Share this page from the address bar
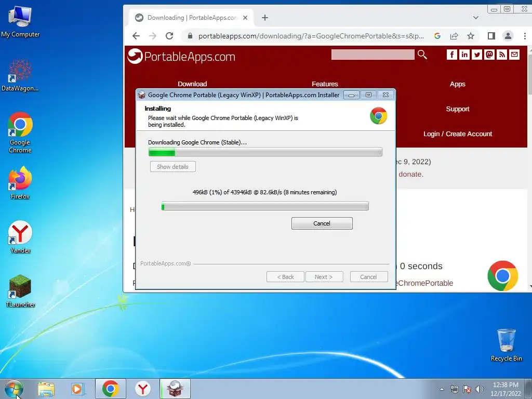Viewport: 532px width, 399px height. 454,36
